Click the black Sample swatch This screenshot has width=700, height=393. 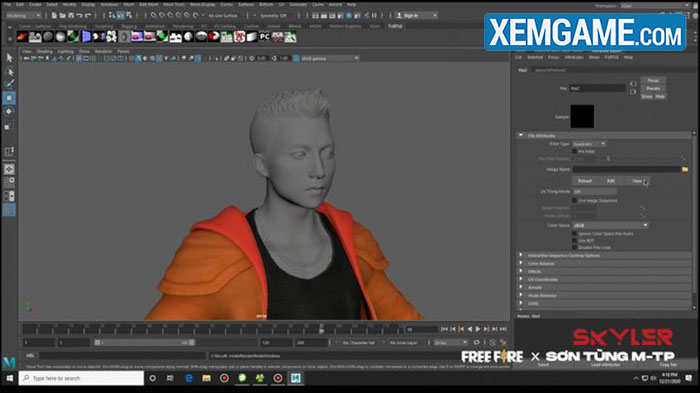click(582, 117)
